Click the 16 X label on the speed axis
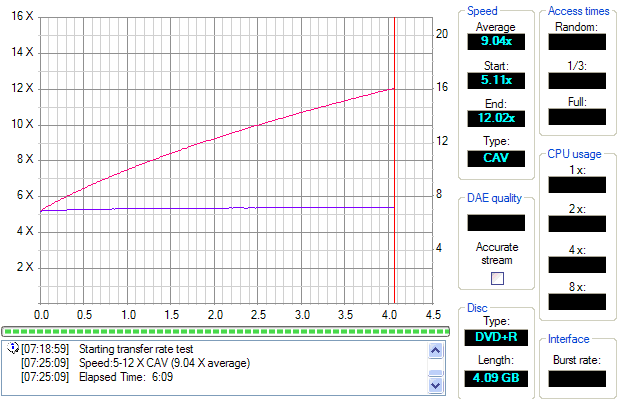 pos(22,16)
